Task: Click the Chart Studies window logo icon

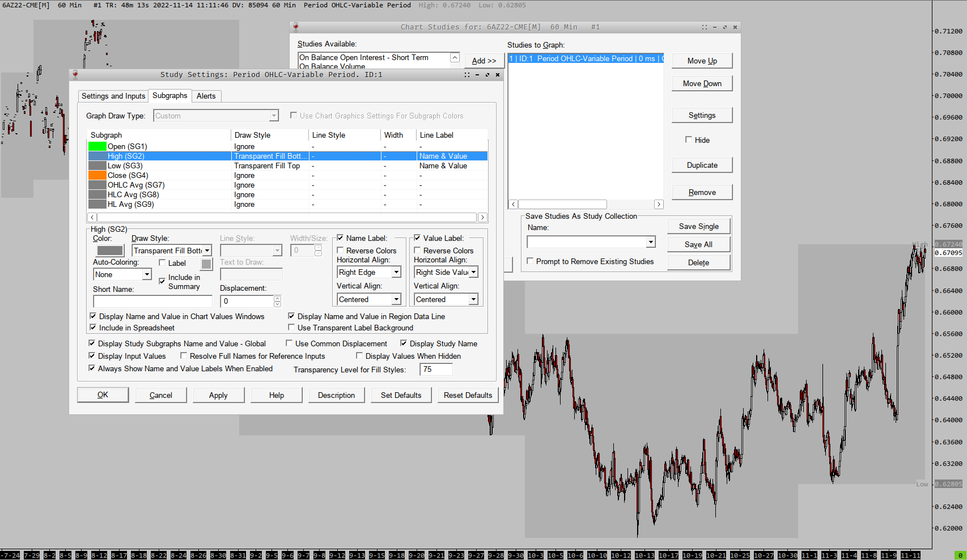Action: click(295, 27)
